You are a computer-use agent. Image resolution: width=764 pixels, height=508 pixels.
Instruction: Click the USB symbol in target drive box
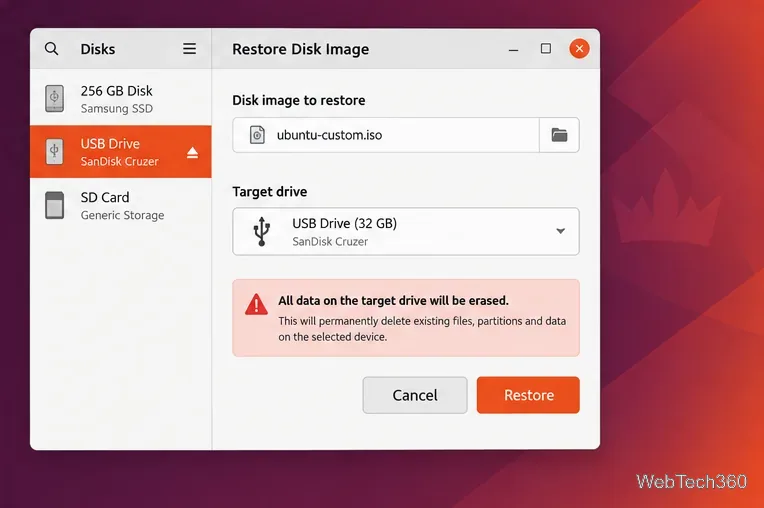point(262,231)
